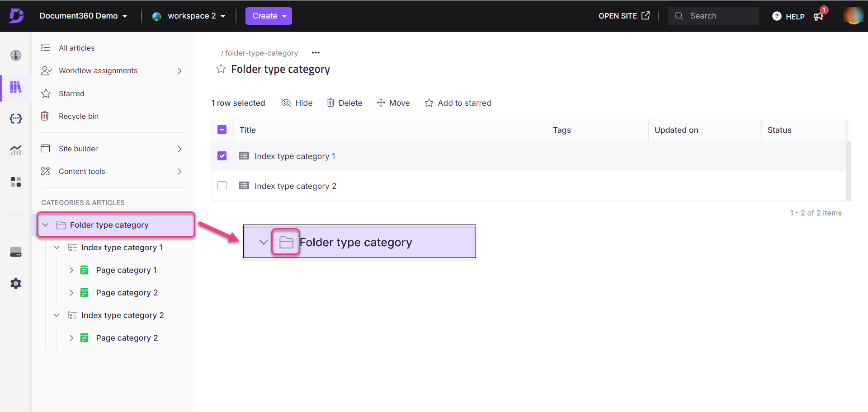
Task: Expand the Content tools chevron
Action: pos(179,171)
